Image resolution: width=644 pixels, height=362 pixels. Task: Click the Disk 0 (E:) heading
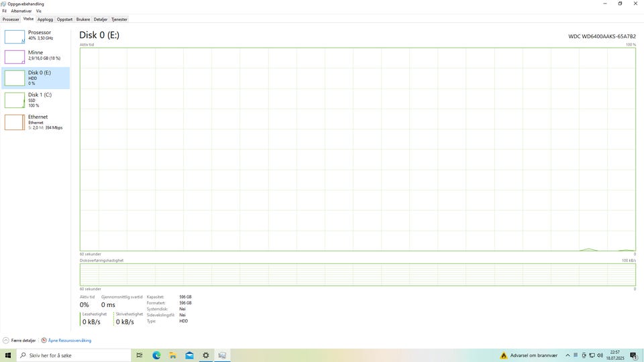99,36
